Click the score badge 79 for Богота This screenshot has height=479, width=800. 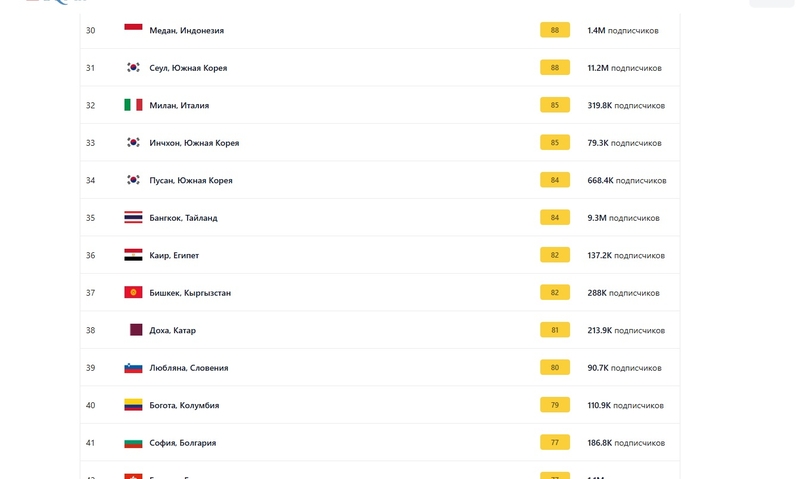click(x=555, y=405)
